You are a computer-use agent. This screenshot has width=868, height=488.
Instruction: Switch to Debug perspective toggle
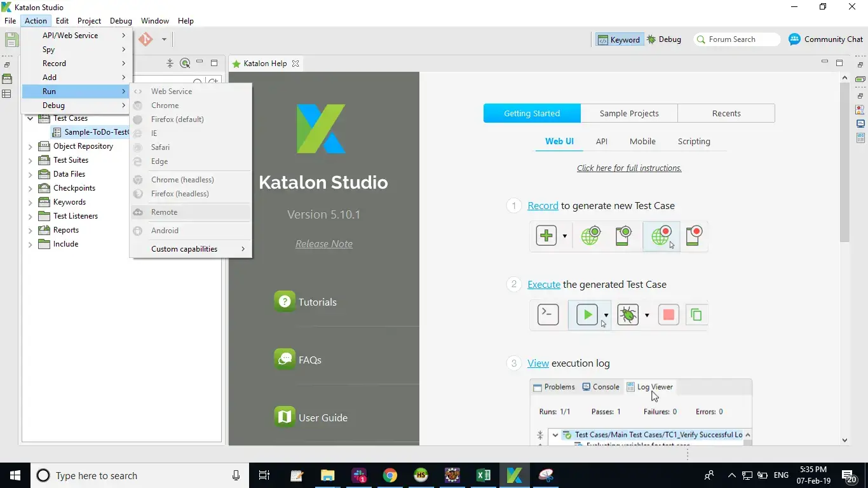[x=664, y=39]
